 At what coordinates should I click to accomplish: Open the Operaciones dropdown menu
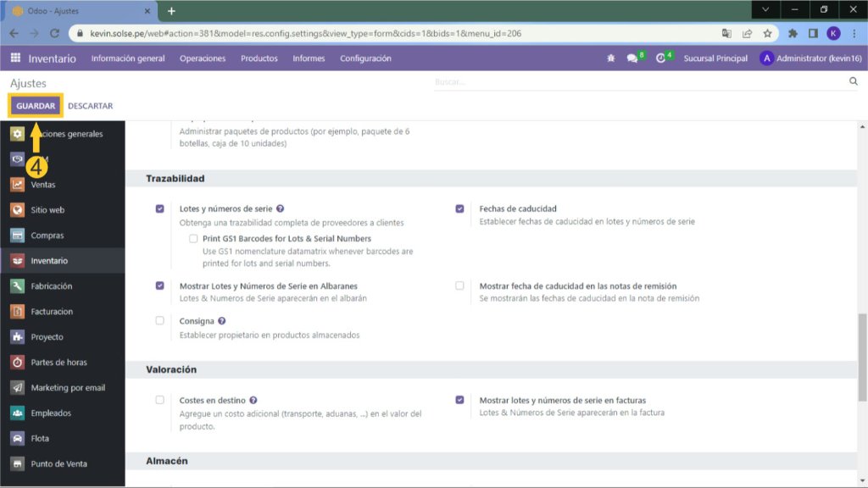203,58
